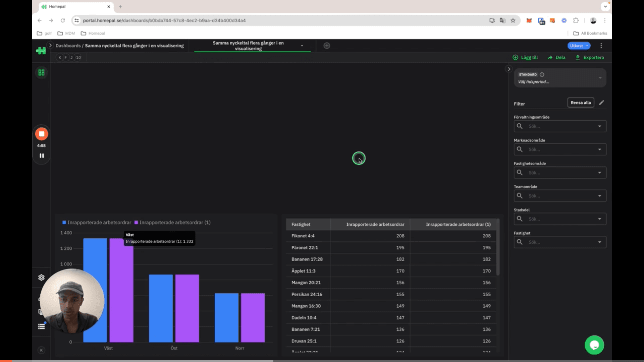
Task: Stop the screen recording
Action: [x=42, y=134]
